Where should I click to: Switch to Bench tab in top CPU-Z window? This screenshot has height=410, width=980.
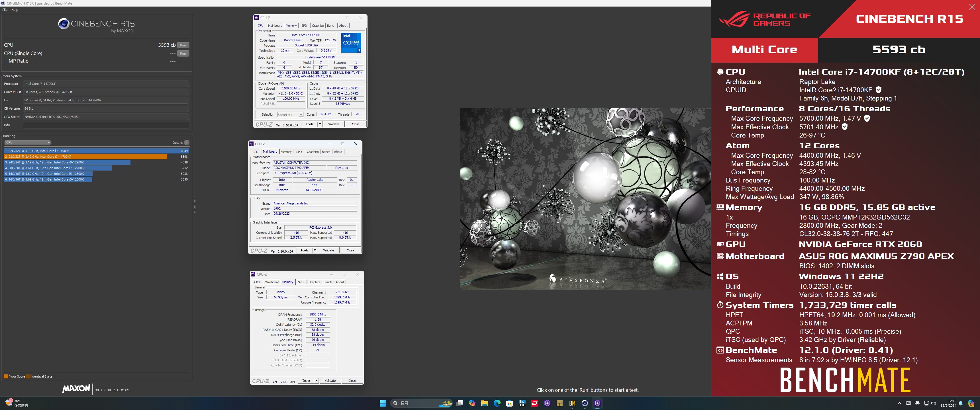[331, 26]
